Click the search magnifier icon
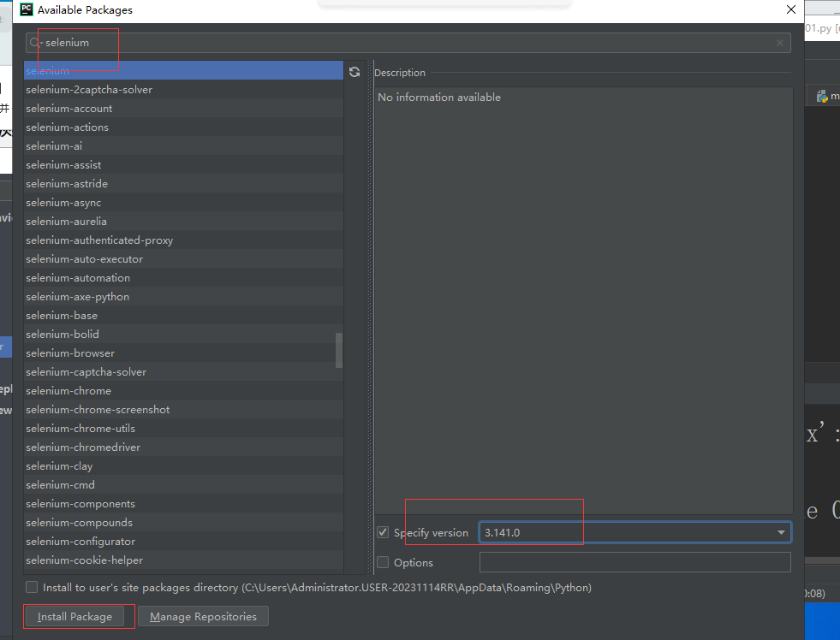Screen dimensions: 840x640 point(35,43)
